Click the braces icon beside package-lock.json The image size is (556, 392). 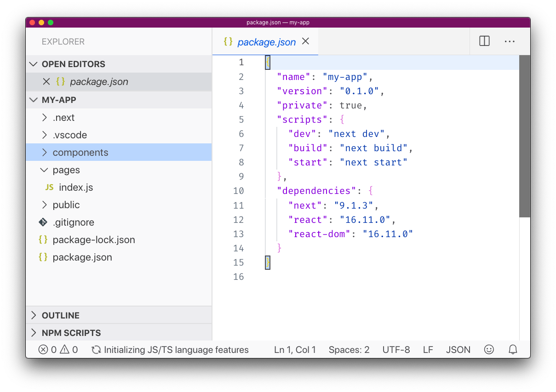click(x=43, y=239)
